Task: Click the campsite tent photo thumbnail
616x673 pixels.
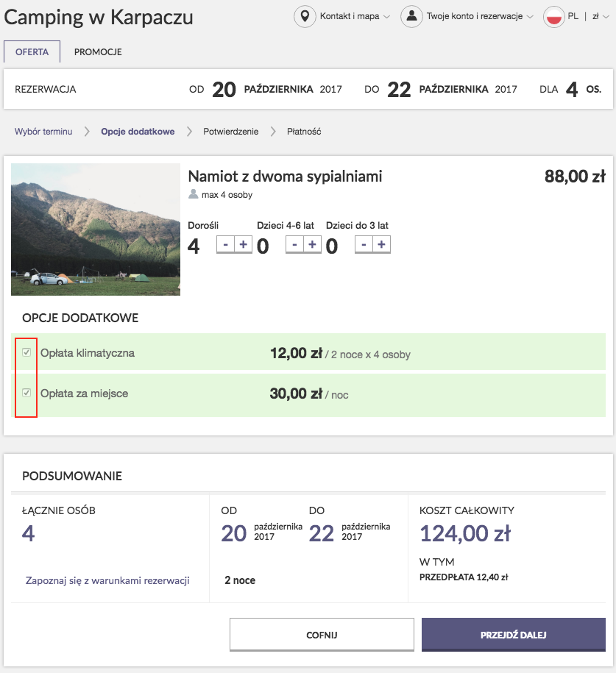Action: click(x=96, y=229)
